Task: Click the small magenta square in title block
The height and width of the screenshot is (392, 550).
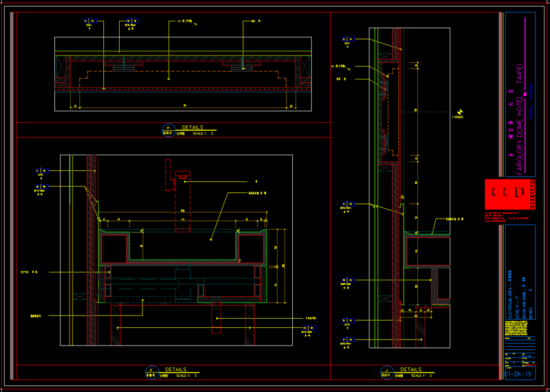Action: tap(525, 94)
